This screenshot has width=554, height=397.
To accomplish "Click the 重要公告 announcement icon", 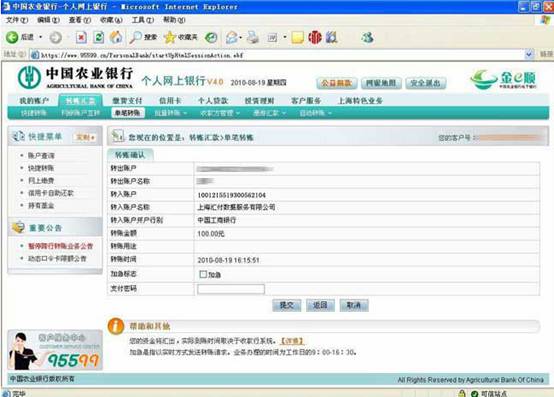I will (x=18, y=227).
